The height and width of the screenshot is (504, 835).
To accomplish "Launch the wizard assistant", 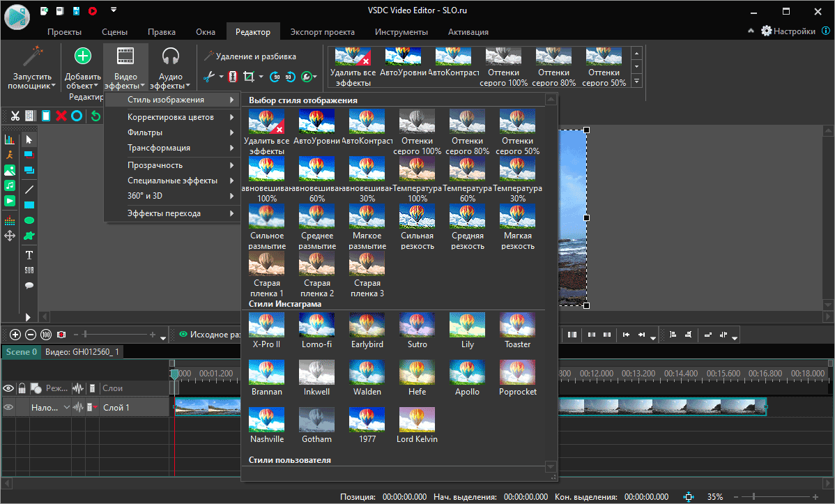I will [x=32, y=68].
